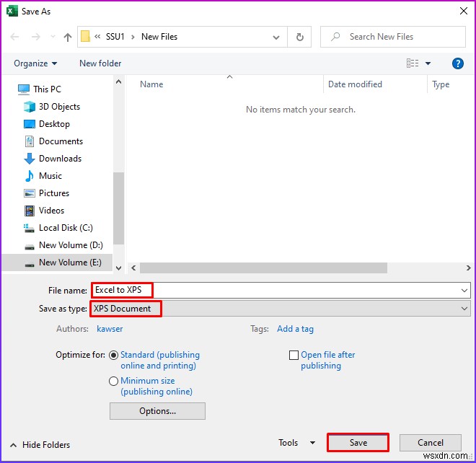Click SSU1 in the address path
The height and width of the screenshot is (463, 476).
[x=115, y=37]
